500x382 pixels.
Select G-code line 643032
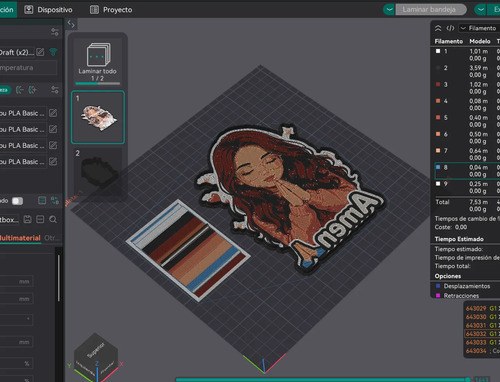pos(482,334)
